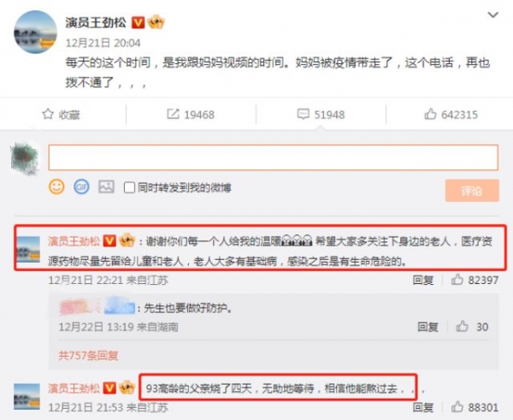
Task: Enable 同时转发到我的微博 checkbox
Action: [129, 187]
